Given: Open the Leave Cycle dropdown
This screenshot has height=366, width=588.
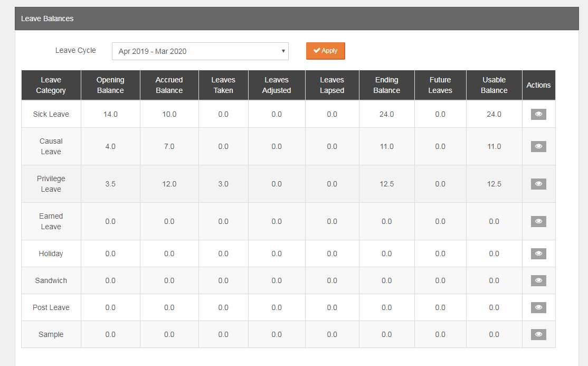Looking at the screenshot, I should [x=200, y=51].
